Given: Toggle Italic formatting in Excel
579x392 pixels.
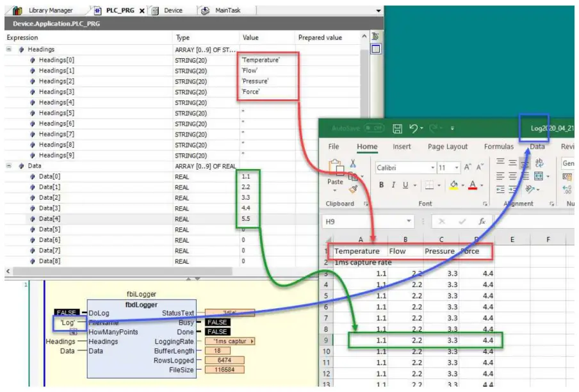Looking at the screenshot, I should 394,185.
